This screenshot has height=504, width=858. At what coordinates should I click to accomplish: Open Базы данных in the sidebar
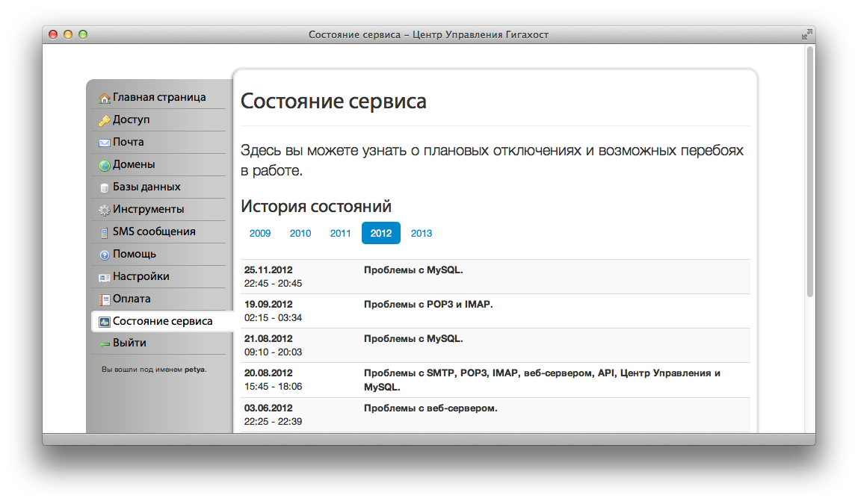click(x=146, y=187)
